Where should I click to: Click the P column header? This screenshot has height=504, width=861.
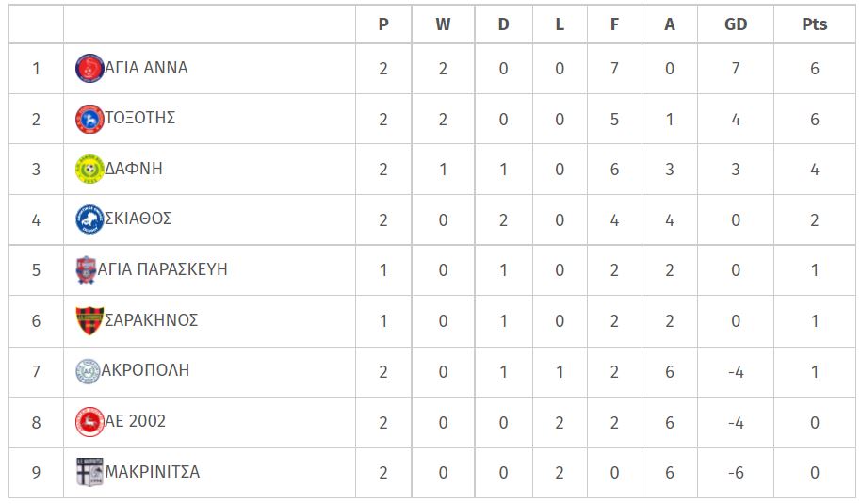point(383,24)
